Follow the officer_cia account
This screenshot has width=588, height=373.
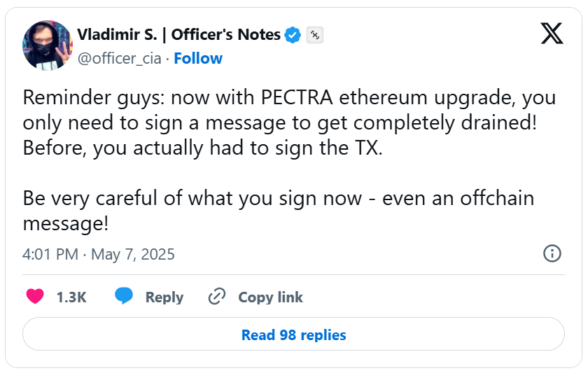coord(198,58)
